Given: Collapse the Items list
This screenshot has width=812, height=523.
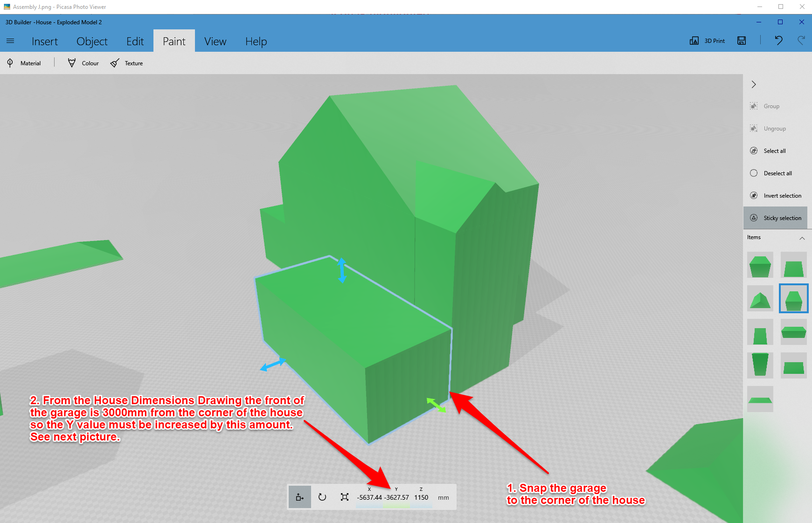Looking at the screenshot, I should click(802, 238).
